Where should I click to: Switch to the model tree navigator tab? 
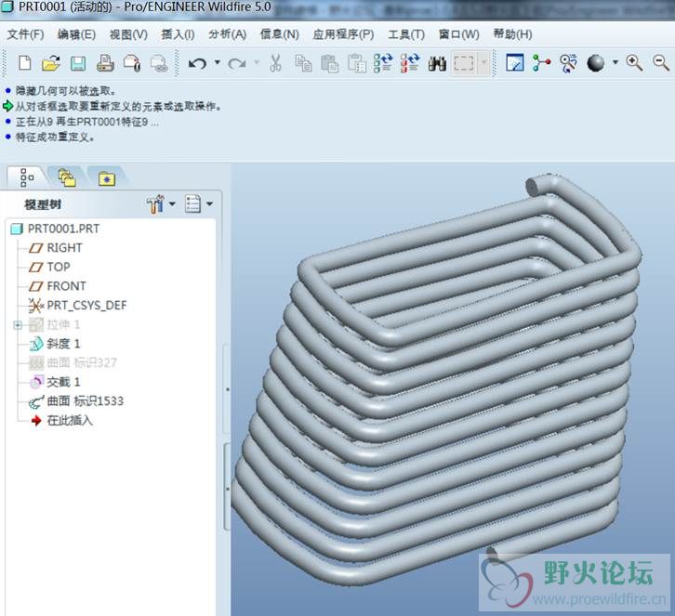point(26,177)
